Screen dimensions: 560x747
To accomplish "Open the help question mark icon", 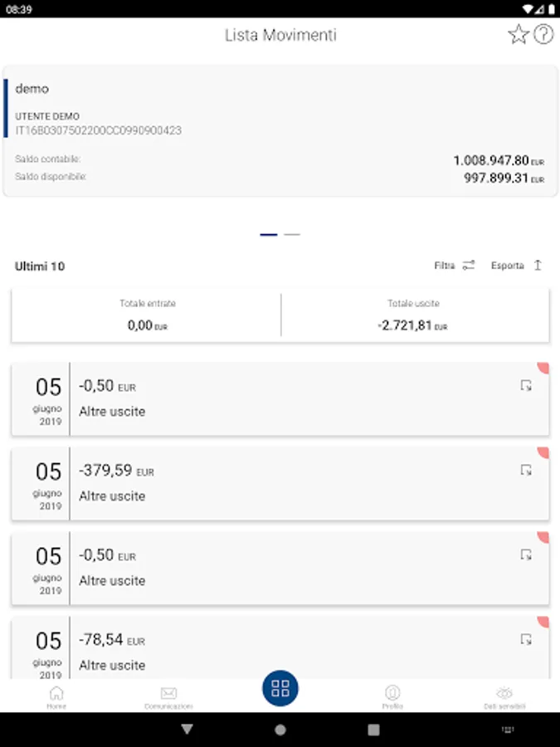I will click(543, 34).
